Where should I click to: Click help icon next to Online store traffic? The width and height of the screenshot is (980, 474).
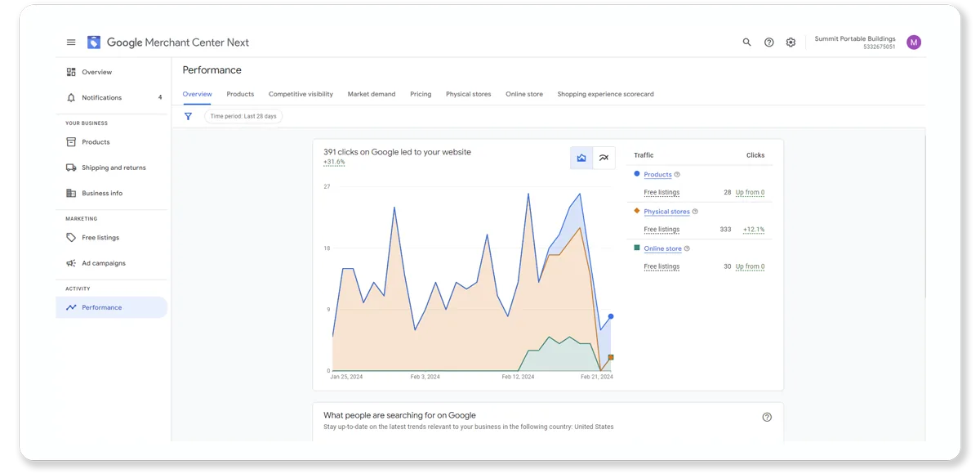[687, 248]
